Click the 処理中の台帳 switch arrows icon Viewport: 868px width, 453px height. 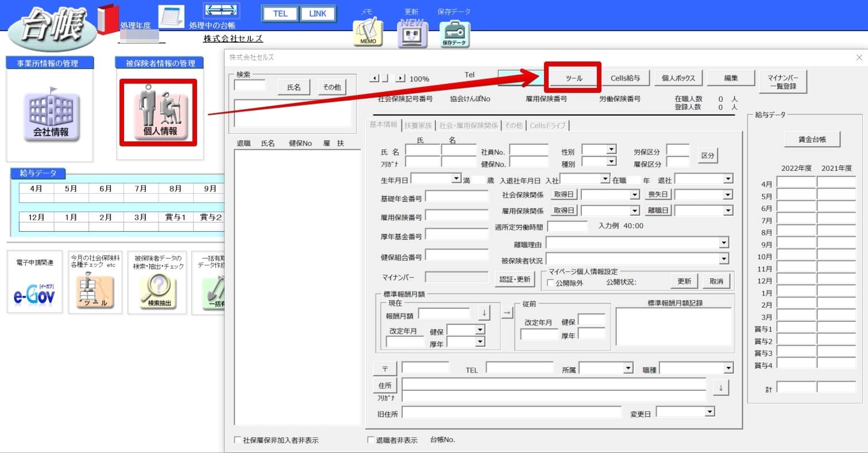(221, 10)
